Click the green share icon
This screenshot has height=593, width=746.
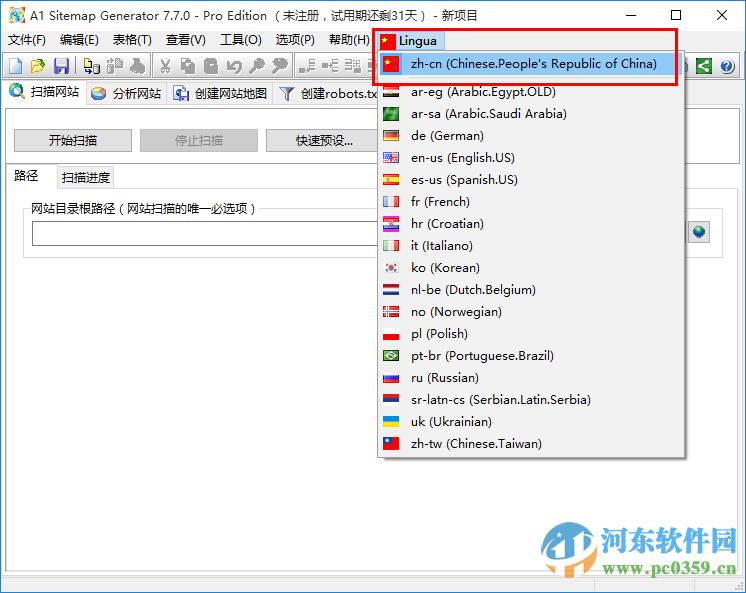tap(704, 66)
